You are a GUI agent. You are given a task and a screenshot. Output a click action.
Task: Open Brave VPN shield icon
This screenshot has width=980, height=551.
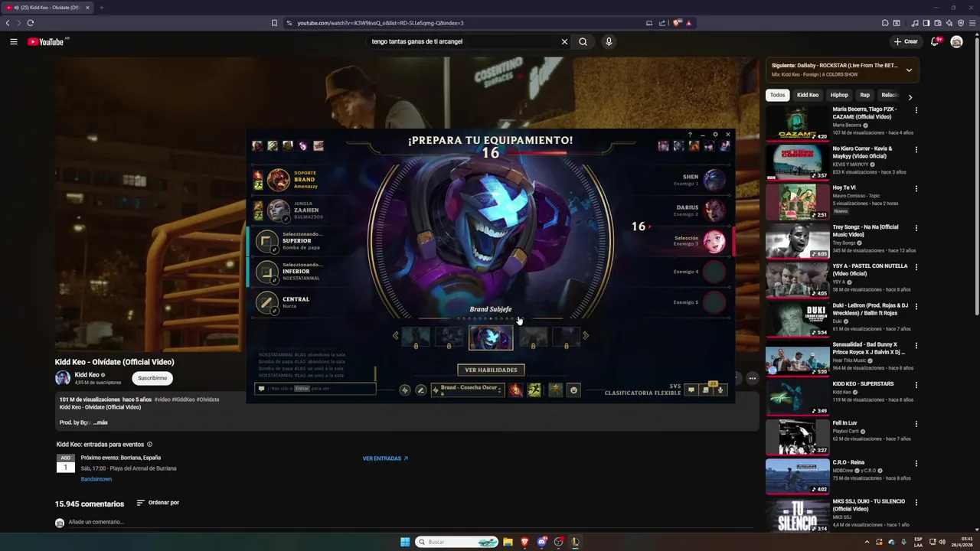[x=961, y=23]
